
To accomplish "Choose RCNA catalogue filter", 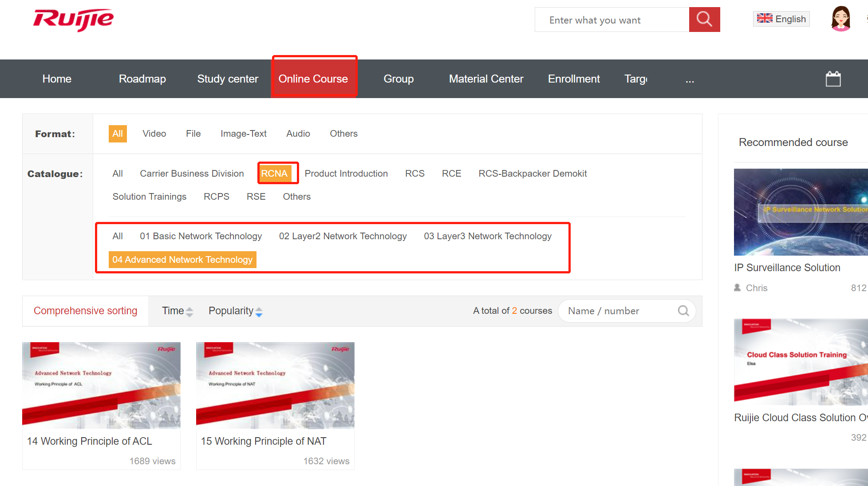I will (274, 174).
